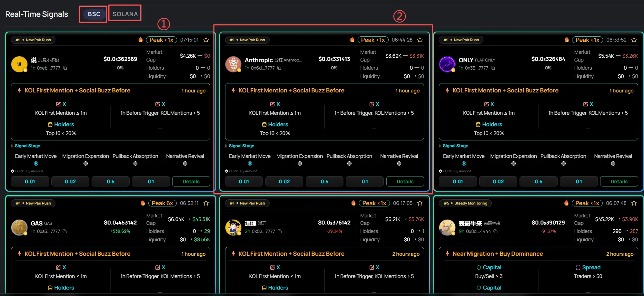The height and width of the screenshot is (296, 644).
Task: Open Holders link on Anthropic card
Action: pyautogui.click(x=275, y=124)
